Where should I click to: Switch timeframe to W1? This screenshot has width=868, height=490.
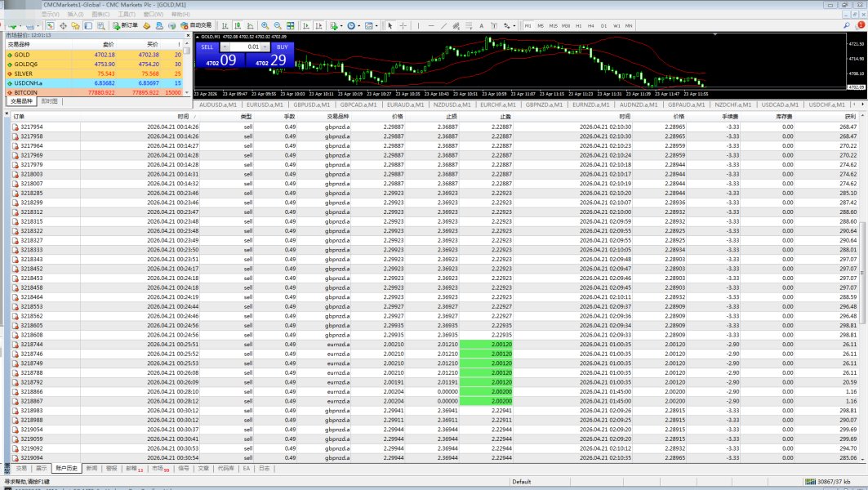point(617,25)
